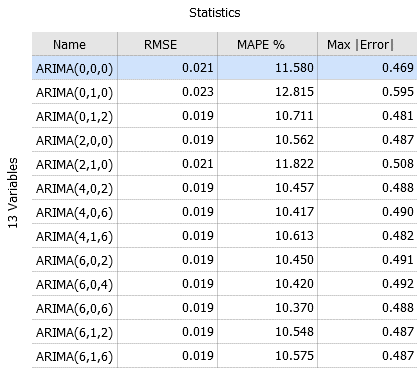
Task: Click MAPE value 10.711
Action: coord(294,116)
